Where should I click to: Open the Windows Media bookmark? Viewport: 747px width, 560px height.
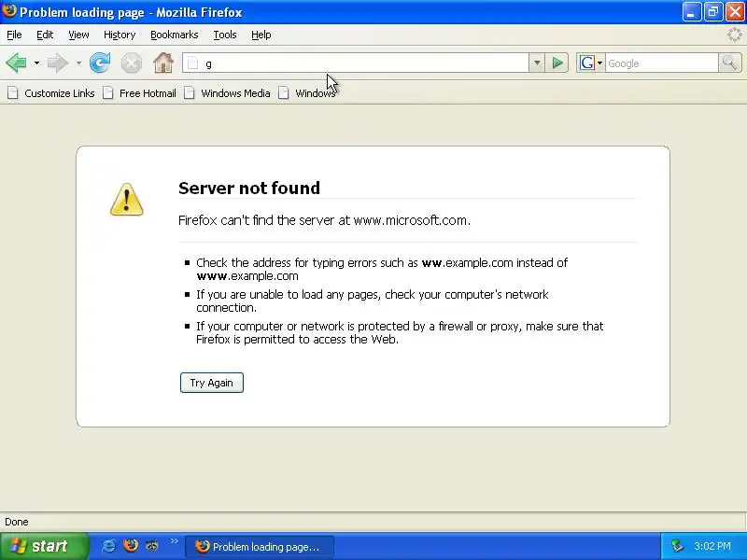pyautogui.click(x=227, y=93)
